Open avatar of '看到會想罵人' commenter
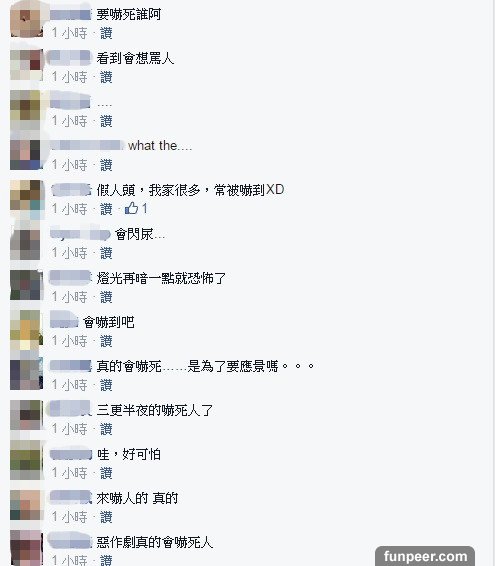Screen dimensions: 495x566 click(26, 64)
